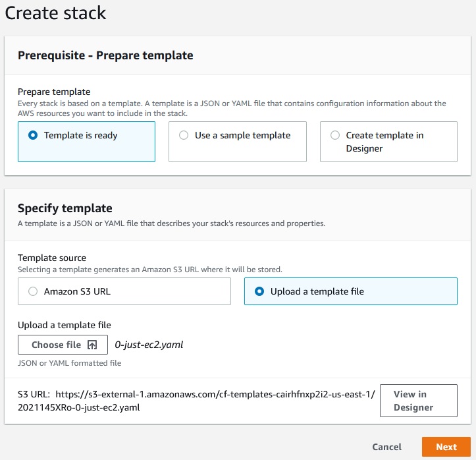Click the 'JSON or YAML formatted file' hint
Screen dimensions: 476x460
click(70, 363)
